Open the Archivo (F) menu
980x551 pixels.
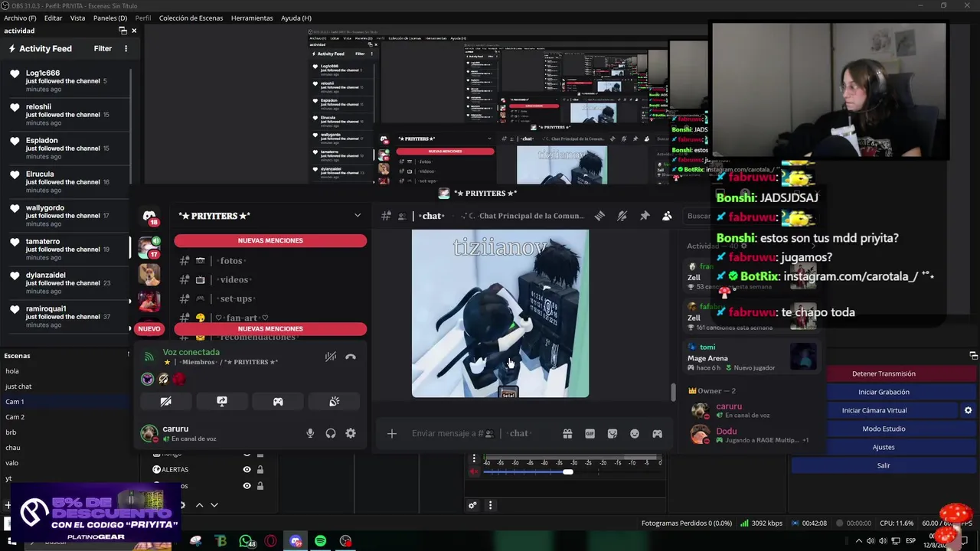[20, 18]
